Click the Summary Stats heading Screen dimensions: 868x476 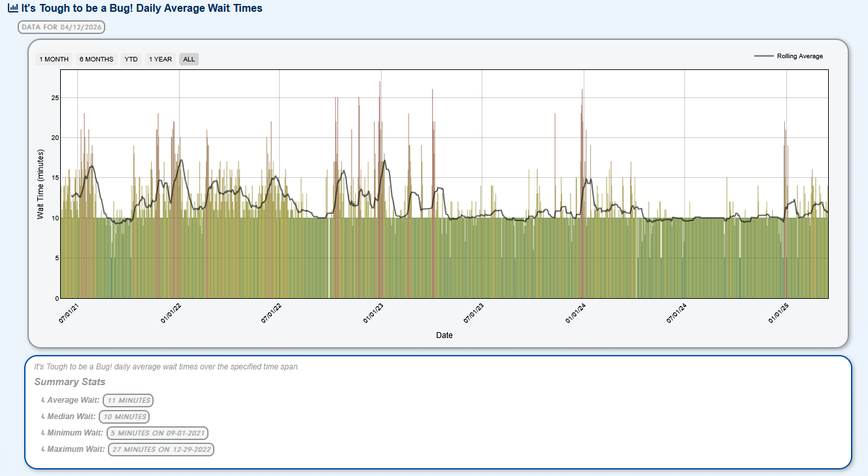click(70, 382)
